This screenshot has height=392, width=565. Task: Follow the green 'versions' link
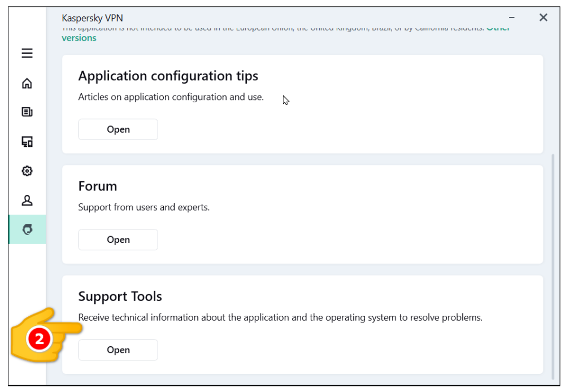tap(79, 38)
